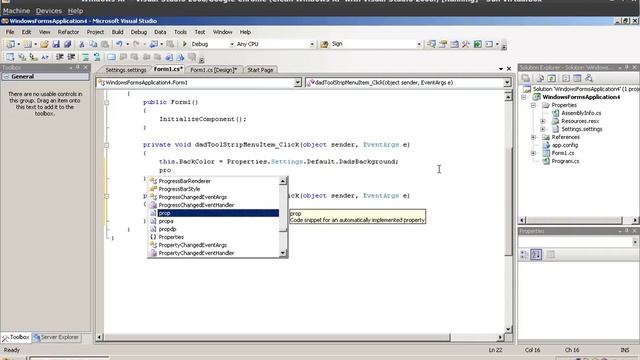Click the green Start Page toolbar icon
This screenshot has height=360, width=640.
pyautogui.click(x=478, y=44)
